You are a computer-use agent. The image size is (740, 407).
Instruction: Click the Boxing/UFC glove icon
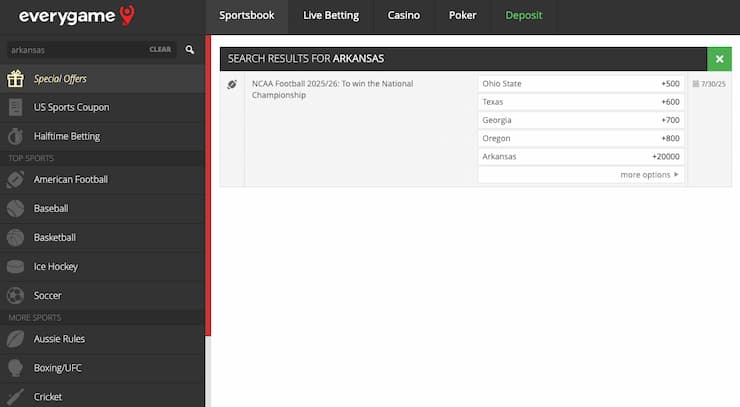[x=16, y=368]
